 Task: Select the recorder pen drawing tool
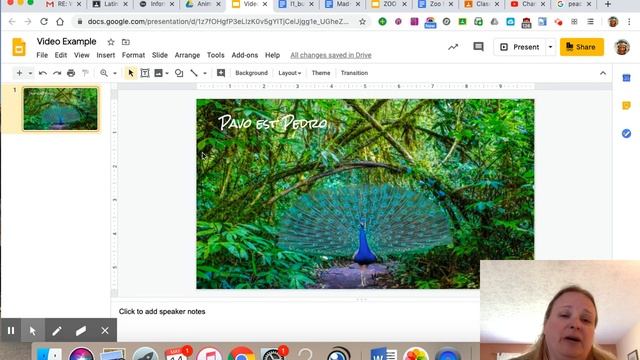pos(57,331)
